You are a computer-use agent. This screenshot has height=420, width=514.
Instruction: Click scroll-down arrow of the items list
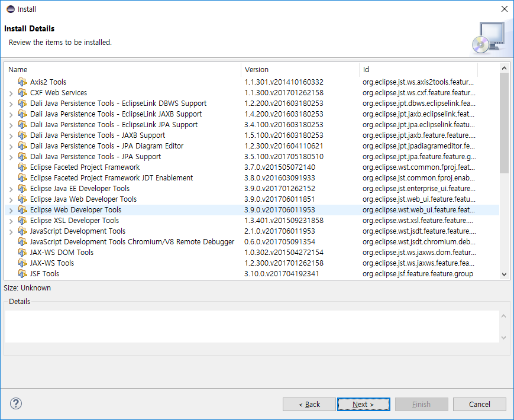pyautogui.click(x=504, y=274)
